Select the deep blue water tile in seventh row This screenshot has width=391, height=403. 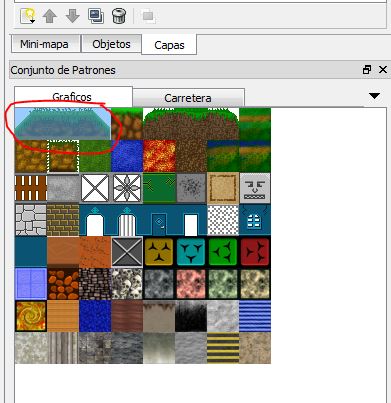point(95,316)
